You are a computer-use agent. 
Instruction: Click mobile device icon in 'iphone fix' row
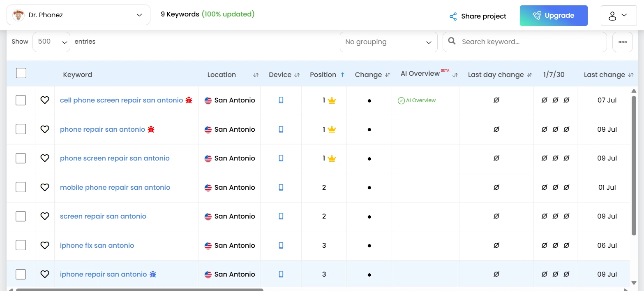coord(281,245)
